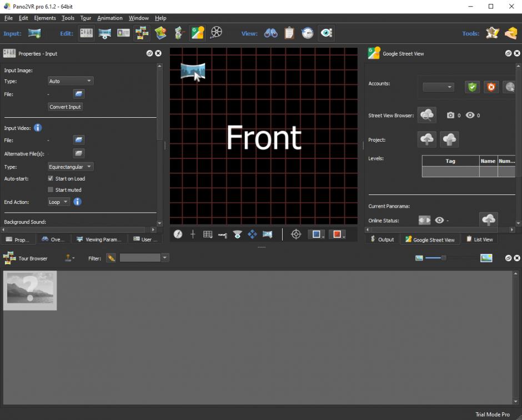Toggle the center crosshair plus icon
522x420 pixels.
tap(193, 234)
